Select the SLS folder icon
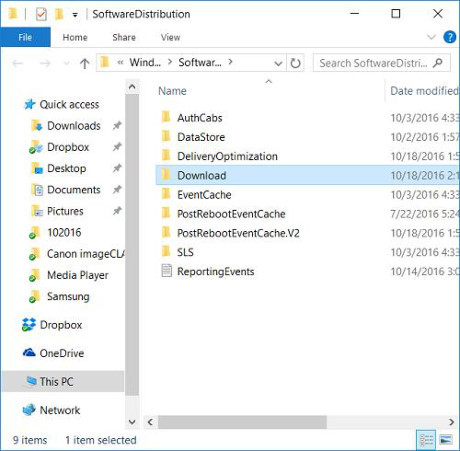The height and width of the screenshot is (451, 460). pyautogui.click(x=166, y=252)
